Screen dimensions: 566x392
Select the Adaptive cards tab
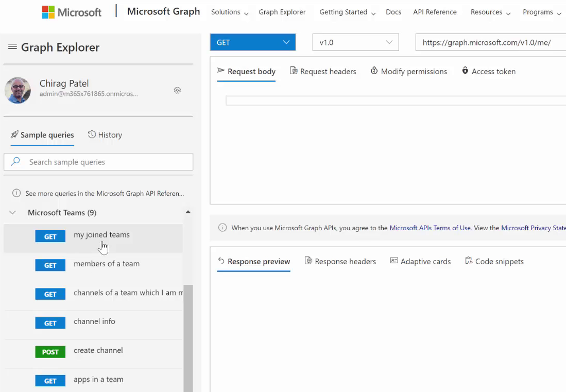tap(421, 261)
